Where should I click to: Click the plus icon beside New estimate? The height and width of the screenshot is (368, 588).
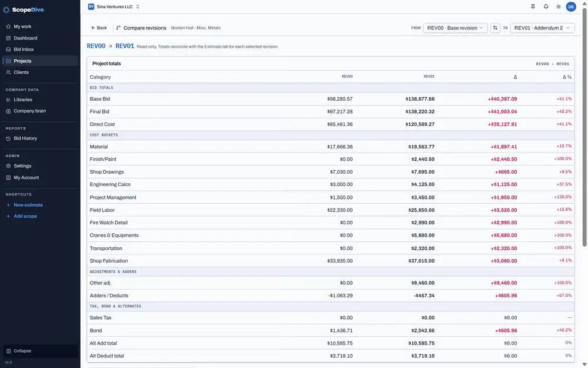coord(8,205)
